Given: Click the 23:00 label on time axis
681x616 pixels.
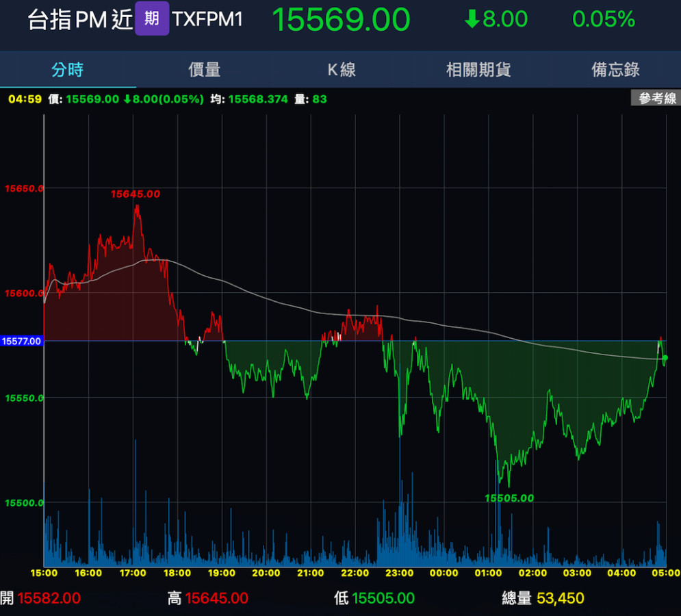Looking at the screenshot, I should [399, 573].
